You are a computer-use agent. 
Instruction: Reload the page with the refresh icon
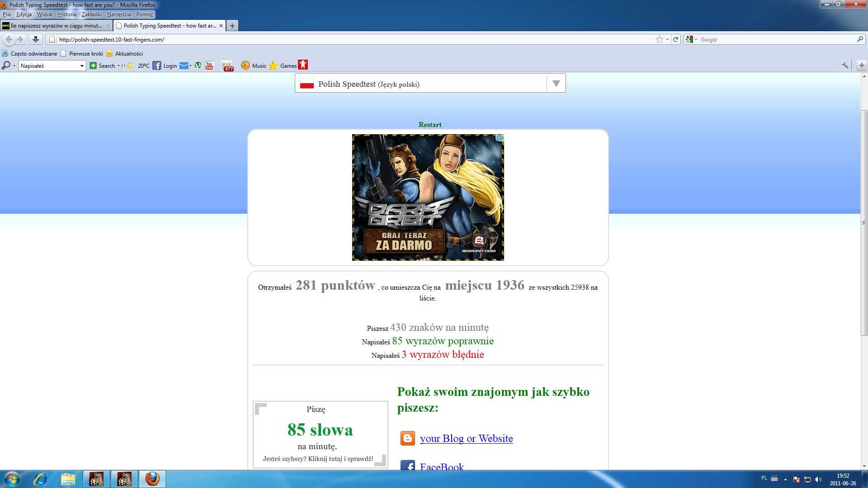click(x=675, y=39)
